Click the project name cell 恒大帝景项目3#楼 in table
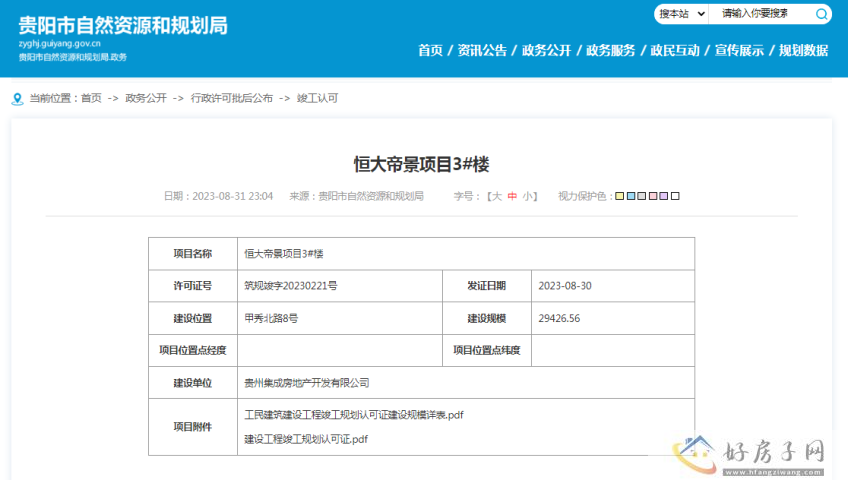 click(466, 254)
